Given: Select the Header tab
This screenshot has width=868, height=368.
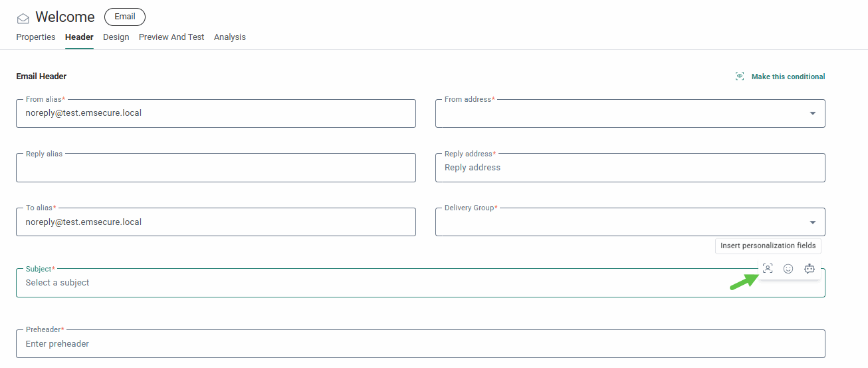Looking at the screenshot, I should (x=79, y=37).
